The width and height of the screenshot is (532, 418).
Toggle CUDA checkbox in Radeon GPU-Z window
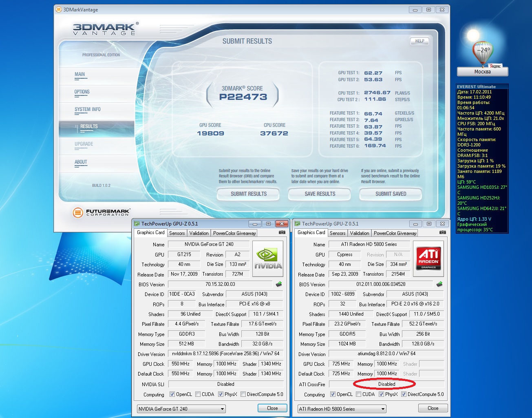358,394
